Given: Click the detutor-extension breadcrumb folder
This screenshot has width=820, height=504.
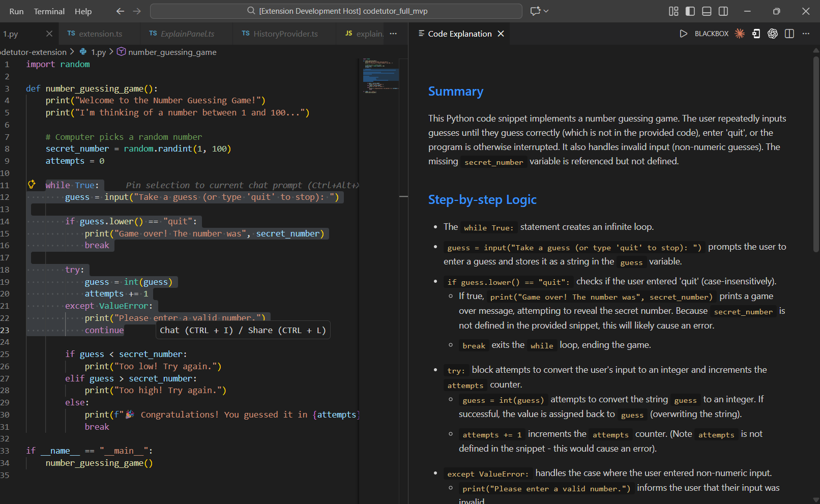Looking at the screenshot, I should 34,52.
